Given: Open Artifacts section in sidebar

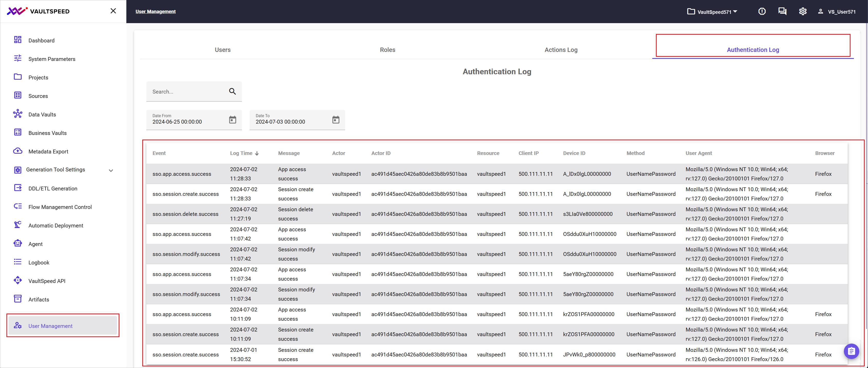Looking at the screenshot, I should 38,299.
